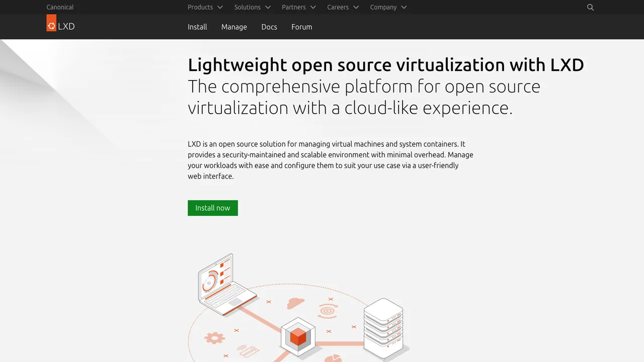Click the search magnifier icon

coord(591,7)
